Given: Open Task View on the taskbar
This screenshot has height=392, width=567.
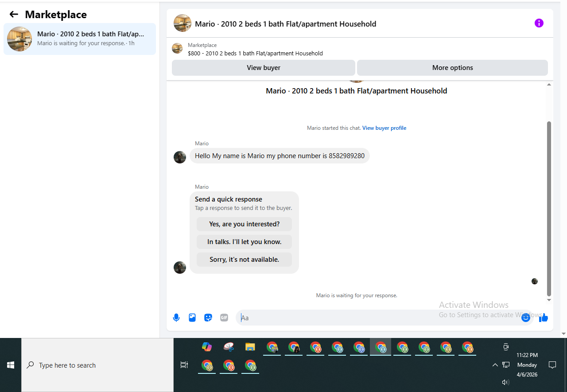Looking at the screenshot, I should point(184,365).
